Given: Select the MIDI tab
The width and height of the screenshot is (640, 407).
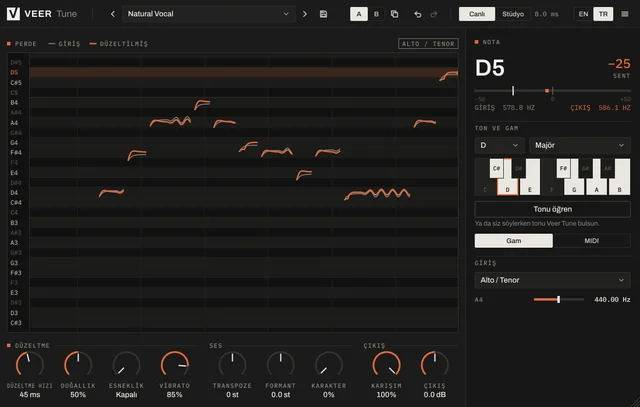Looking at the screenshot, I should pyautogui.click(x=591, y=241).
